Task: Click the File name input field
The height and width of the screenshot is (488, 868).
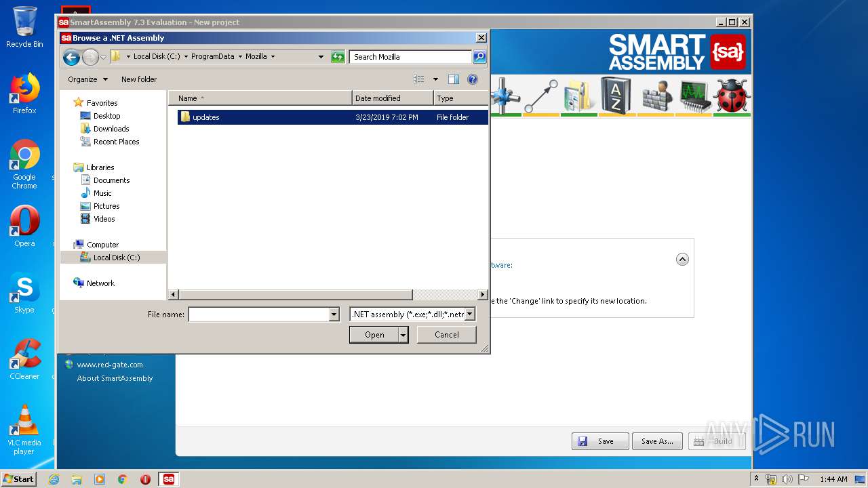Action: pyautogui.click(x=258, y=314)
